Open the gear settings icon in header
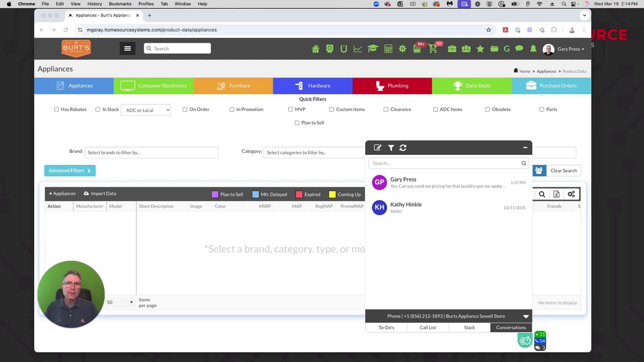Viewport: 644px width, 362px height. click(x=403, y=49)
